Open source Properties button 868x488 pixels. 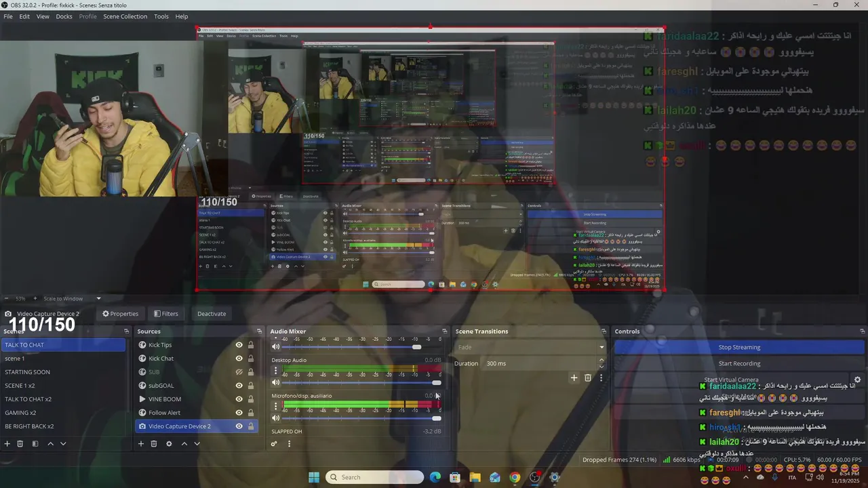point(120,314)
